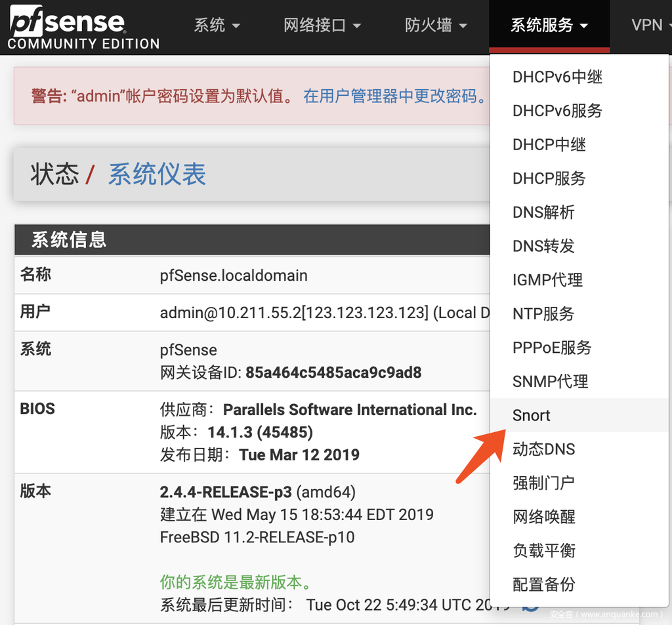Image resolution: width=672 pixels, height=625 pixels.
Task: Open the 系统 dropdown menu
Action: 217,26
